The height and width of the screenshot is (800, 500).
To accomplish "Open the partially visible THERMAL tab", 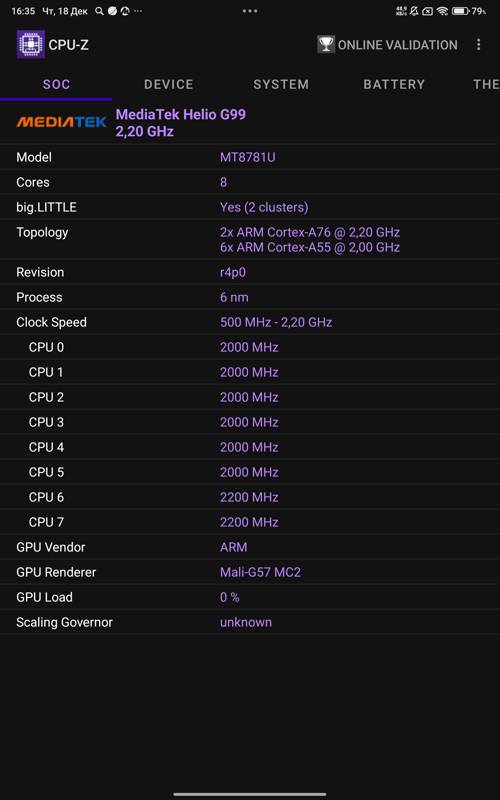I will tap(485, 84).
